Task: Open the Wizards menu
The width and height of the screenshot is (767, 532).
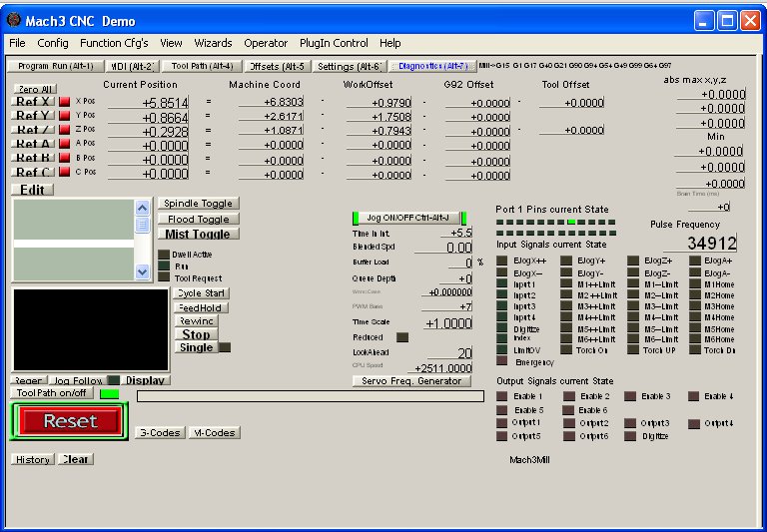Action: coord(213,43)
